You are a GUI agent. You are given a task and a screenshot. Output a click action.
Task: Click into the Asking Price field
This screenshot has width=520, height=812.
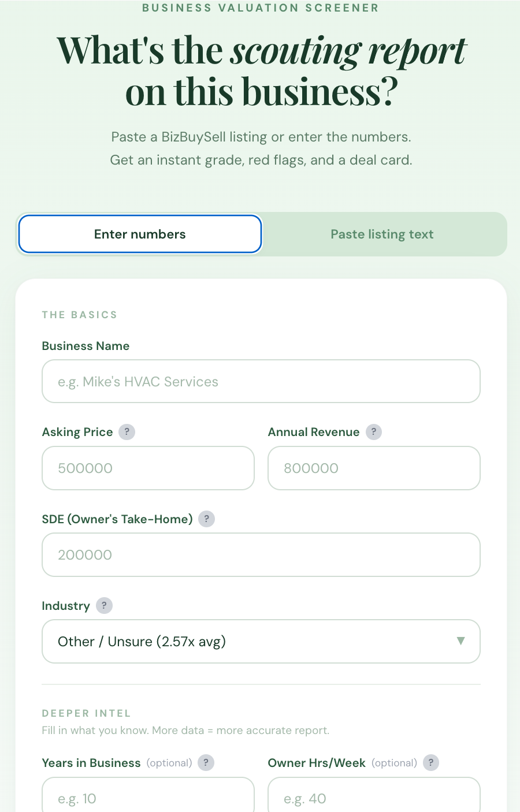(148, 468)
